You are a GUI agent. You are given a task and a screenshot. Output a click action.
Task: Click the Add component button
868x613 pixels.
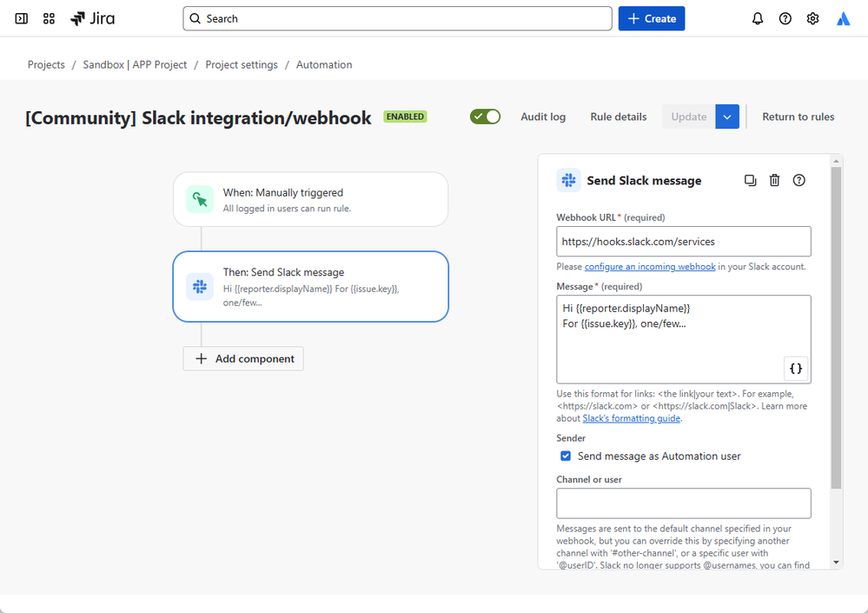click(243, 358)
